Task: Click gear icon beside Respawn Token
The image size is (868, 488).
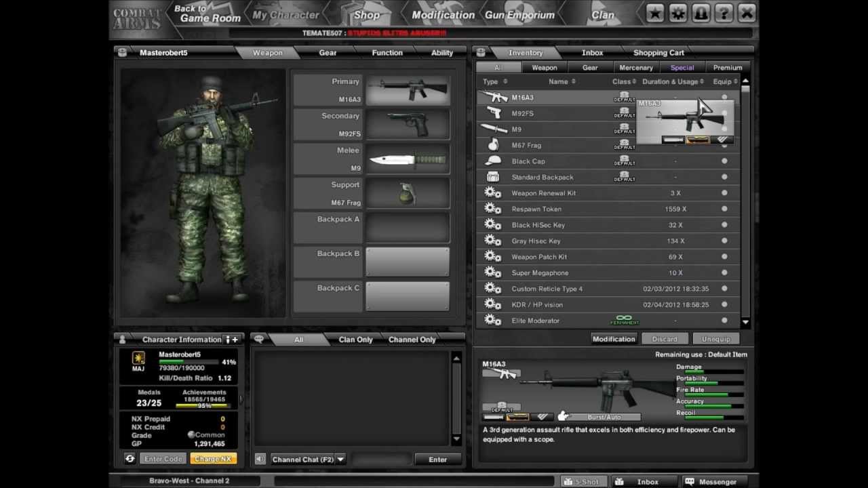Action: 493,209
